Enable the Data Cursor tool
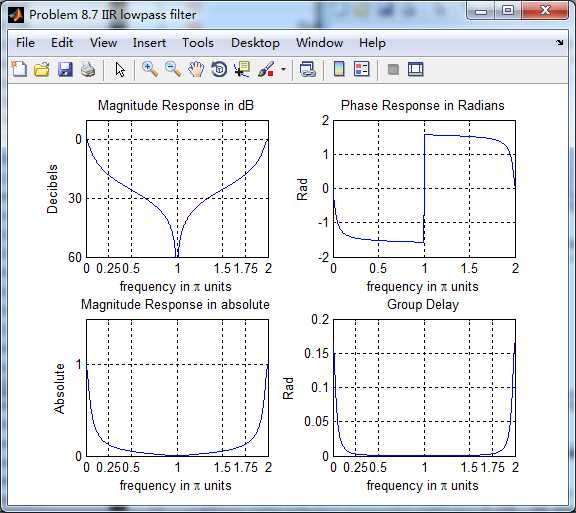Screen dimensions: 576x513 click(242, 69)
